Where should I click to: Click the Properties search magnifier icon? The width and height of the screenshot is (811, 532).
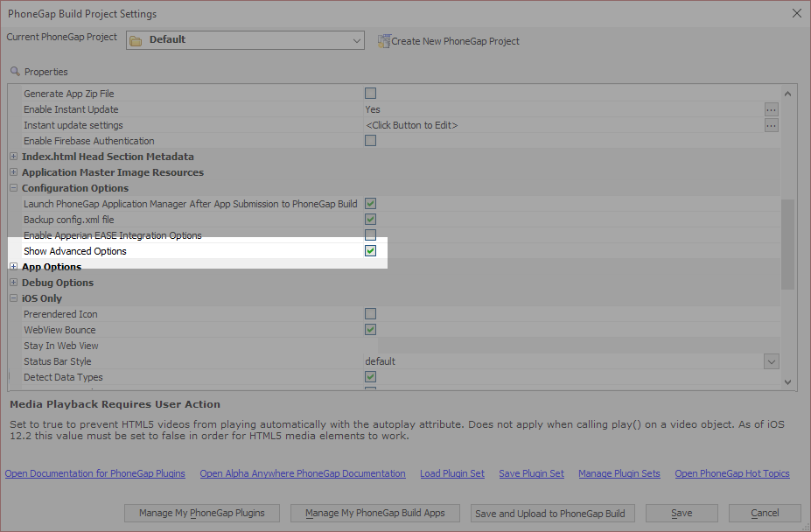tap(15, 72)
